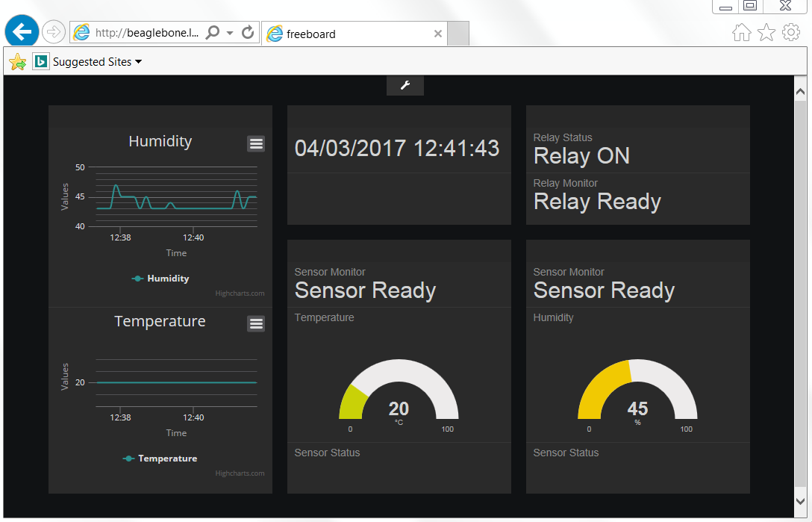
Task: Click the Add to Favorites star icon
Action: 16,61
